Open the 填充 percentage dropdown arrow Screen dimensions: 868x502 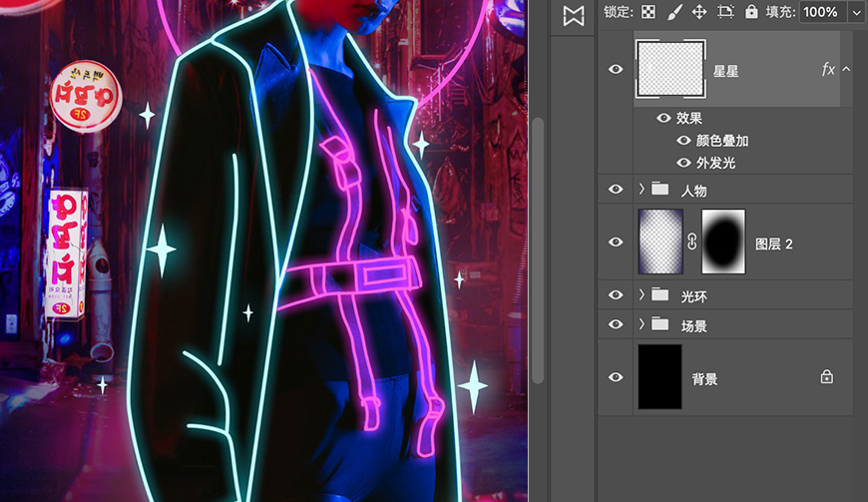point(856,12)
